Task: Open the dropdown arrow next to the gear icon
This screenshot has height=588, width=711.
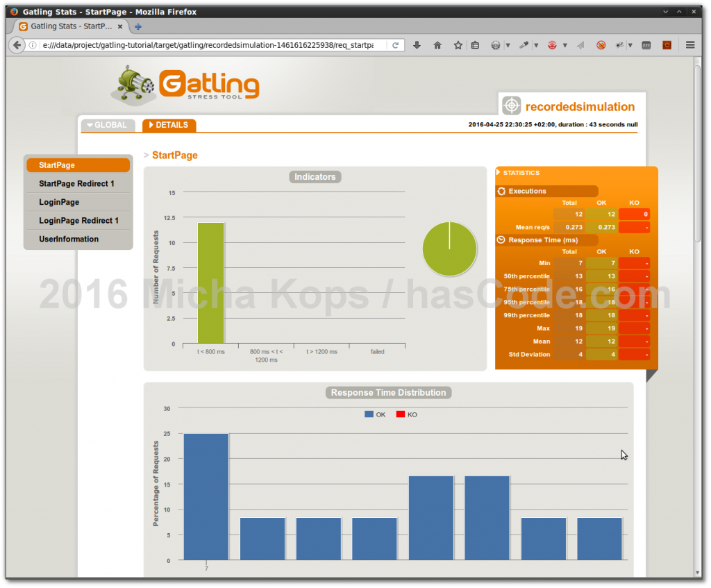Action: (x=508, y=44)
